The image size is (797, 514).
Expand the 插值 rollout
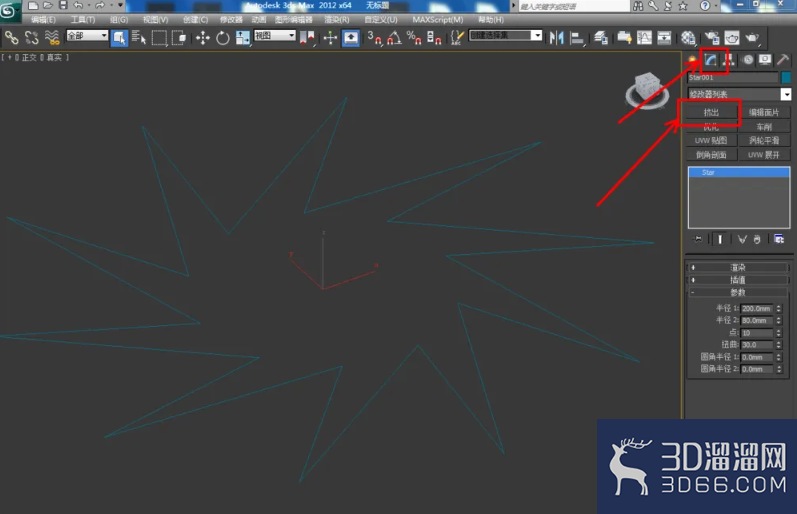[x=738, y=280]
